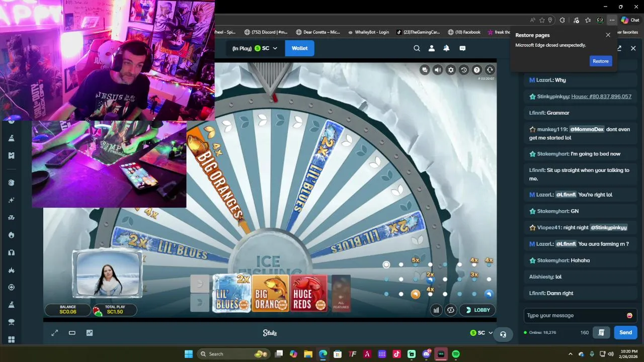The width and height of the screenshot is (644, 362).
Task: Open the grid icon at sidebar bottom
Action: (x=11, y=339)
